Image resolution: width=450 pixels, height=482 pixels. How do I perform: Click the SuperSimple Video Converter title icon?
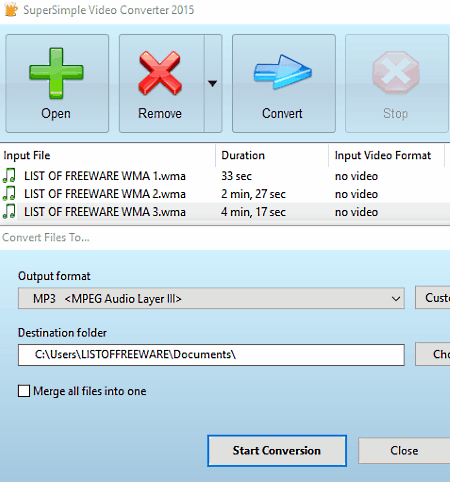(11, 10)
